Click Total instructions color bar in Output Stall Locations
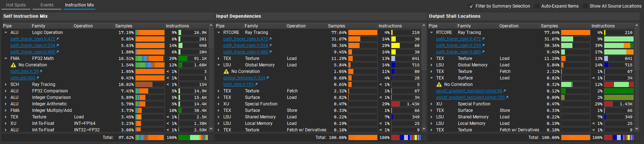 [x=619, y=138]
